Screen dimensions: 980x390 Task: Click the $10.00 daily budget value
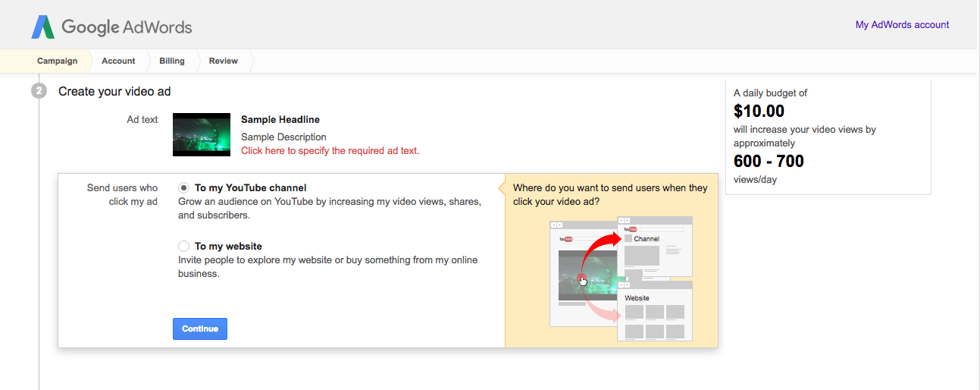[x=759, y=111]
